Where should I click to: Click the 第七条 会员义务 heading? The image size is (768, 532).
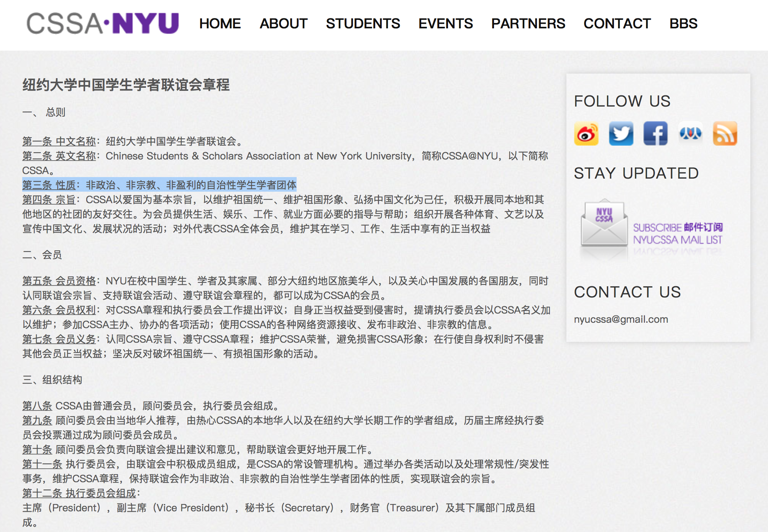59,339
